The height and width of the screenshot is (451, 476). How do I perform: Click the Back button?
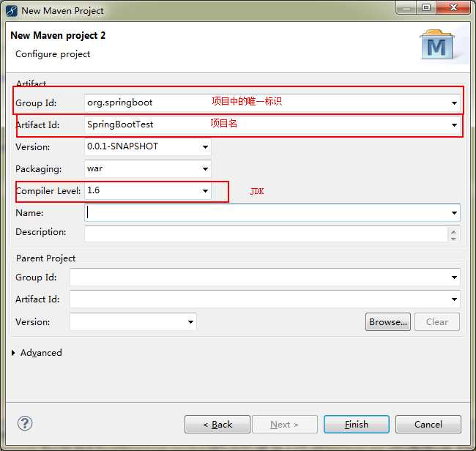pyautogui.click(x=217, y=424)
